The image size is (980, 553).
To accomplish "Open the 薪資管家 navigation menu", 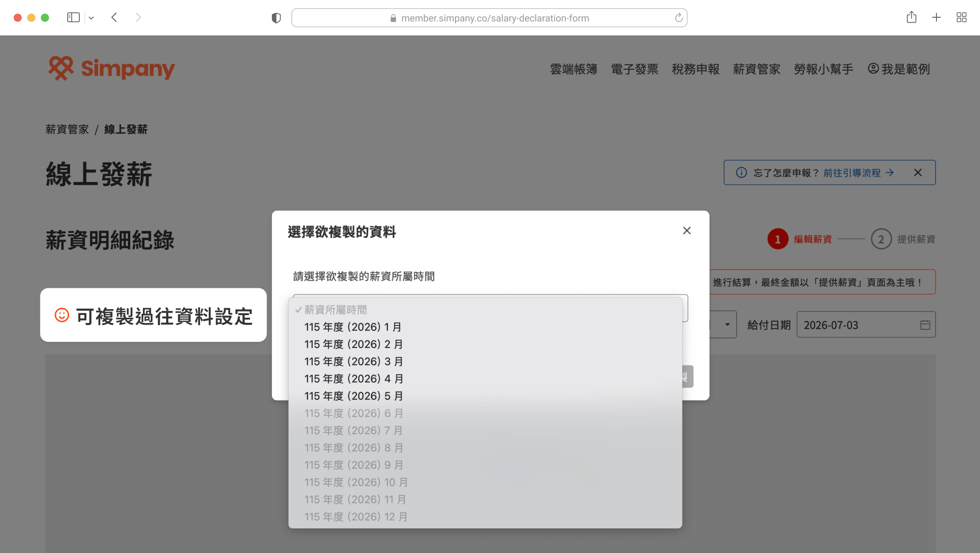I will coord(756,69).
